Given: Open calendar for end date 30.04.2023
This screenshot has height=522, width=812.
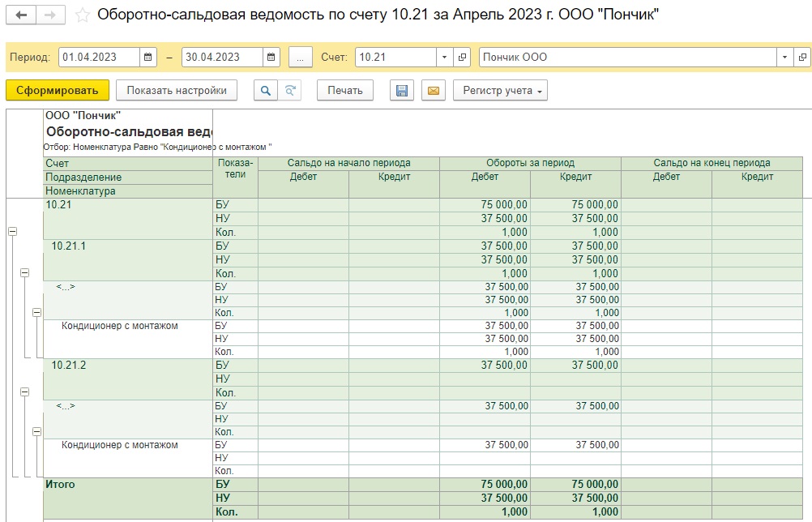Looking at the screenshot, I should click(271, 57).
